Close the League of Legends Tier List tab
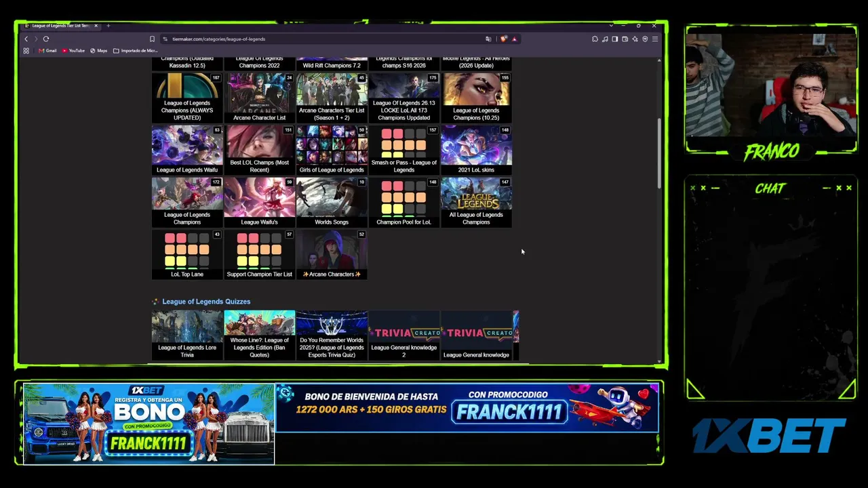 click(x=96, y=26)
